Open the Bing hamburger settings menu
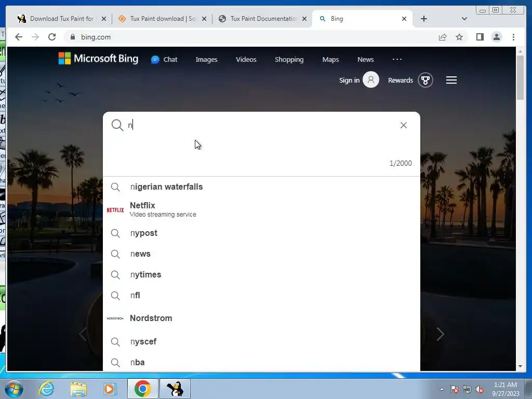 (x=451, y=80)
